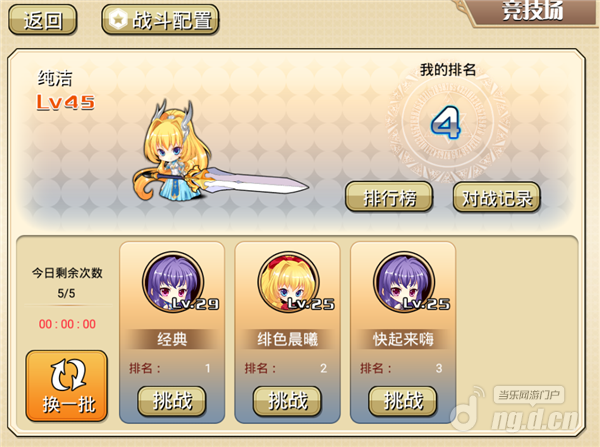Open the 排行榜 leaderboard
600x447 pixels.
pyautogui.click(x=389, y=197)
